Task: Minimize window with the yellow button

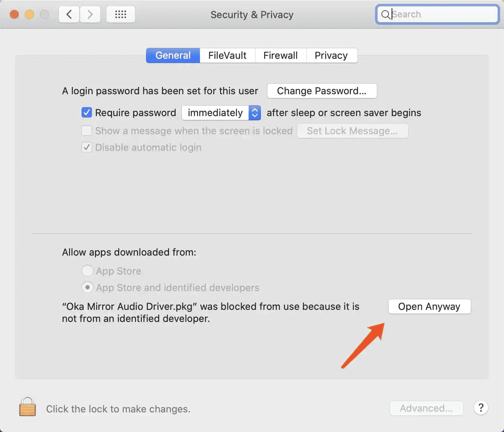Action: pos(29,15)
